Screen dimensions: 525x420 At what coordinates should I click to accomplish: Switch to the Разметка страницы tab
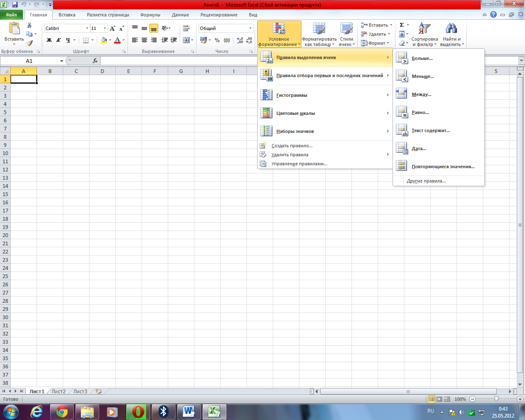click(108, 15)
